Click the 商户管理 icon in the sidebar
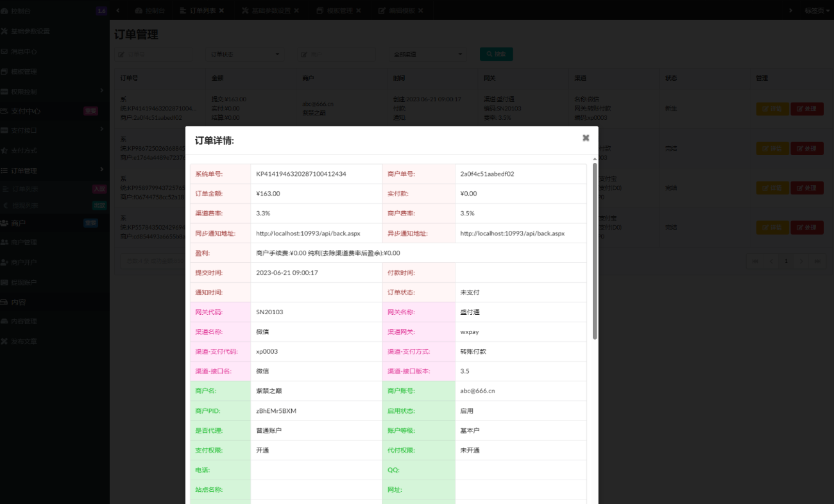The width and height of the screenshot is (834, 504). click(4, 242)
